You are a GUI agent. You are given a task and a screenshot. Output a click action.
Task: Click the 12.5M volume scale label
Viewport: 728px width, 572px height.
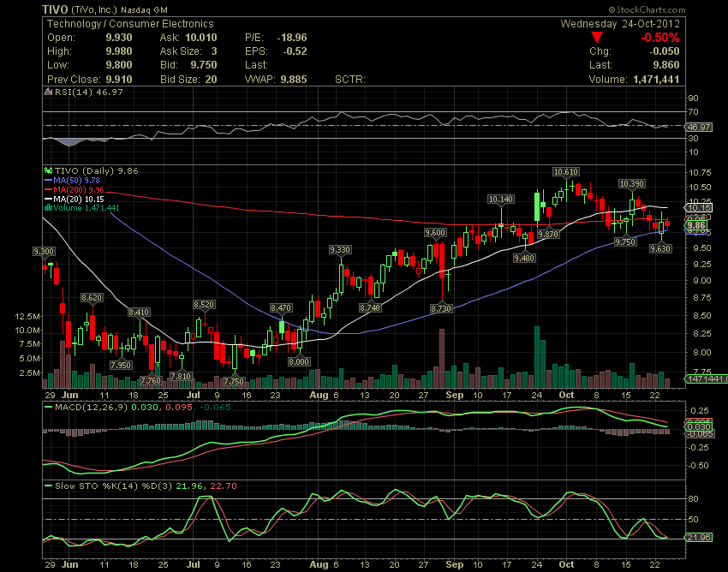27,316
